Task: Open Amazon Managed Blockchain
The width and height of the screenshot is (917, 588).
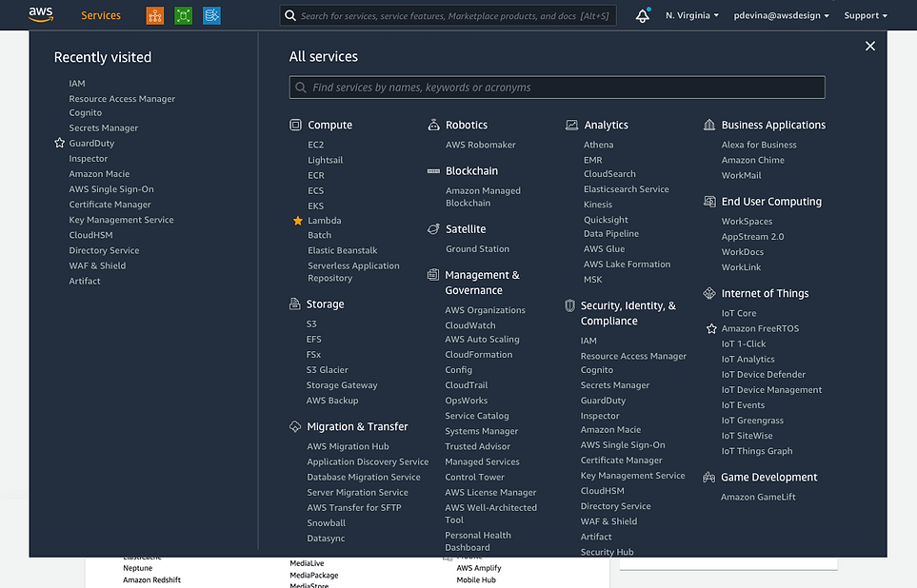Action: click(483, 197)
